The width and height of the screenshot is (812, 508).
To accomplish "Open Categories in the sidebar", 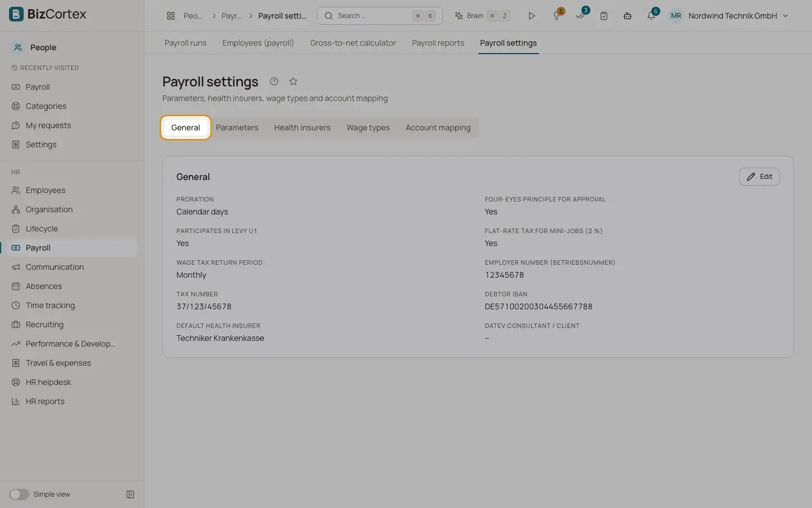I will pyautogui.click(x=72, y=106).
